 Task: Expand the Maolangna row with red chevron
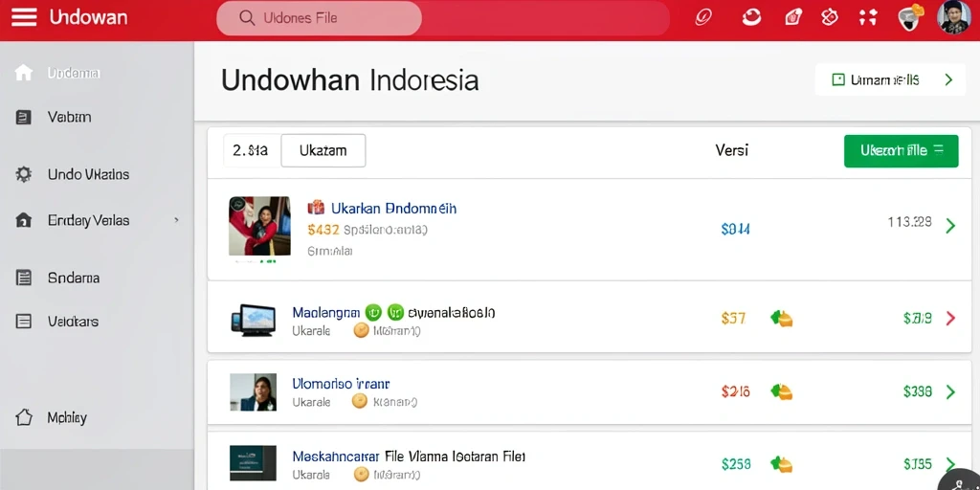pyautogui.click(x=950, y=319)
